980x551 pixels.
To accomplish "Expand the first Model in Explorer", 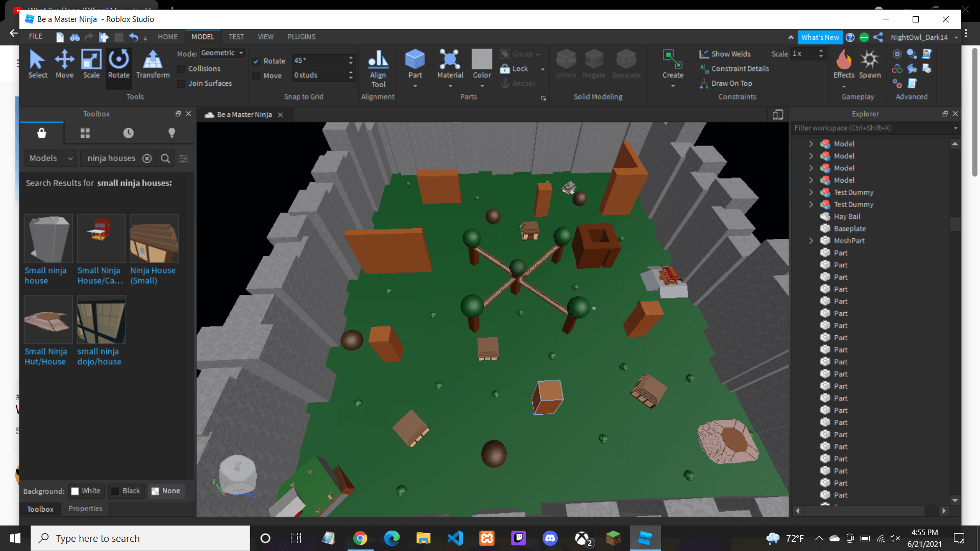I will [811, 144].
